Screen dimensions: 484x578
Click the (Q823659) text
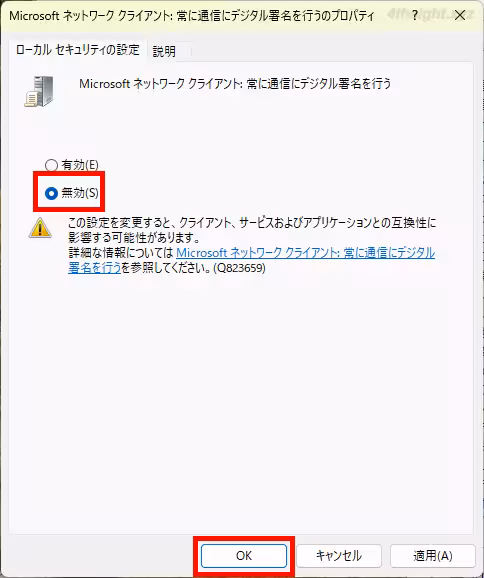click(240, 268)
